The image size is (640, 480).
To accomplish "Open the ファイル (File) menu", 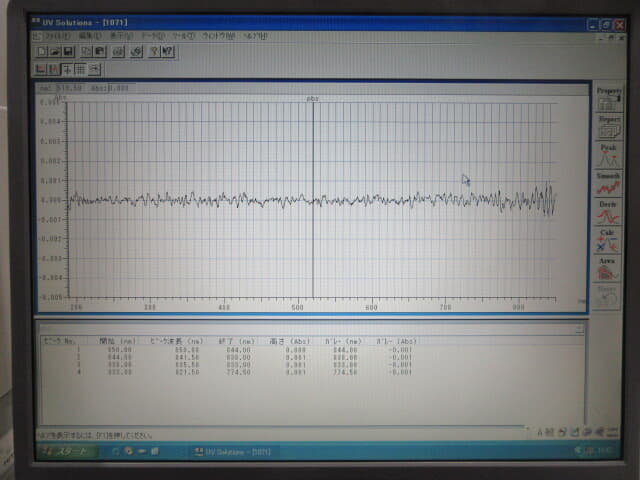I will click(x=57, y=36).
